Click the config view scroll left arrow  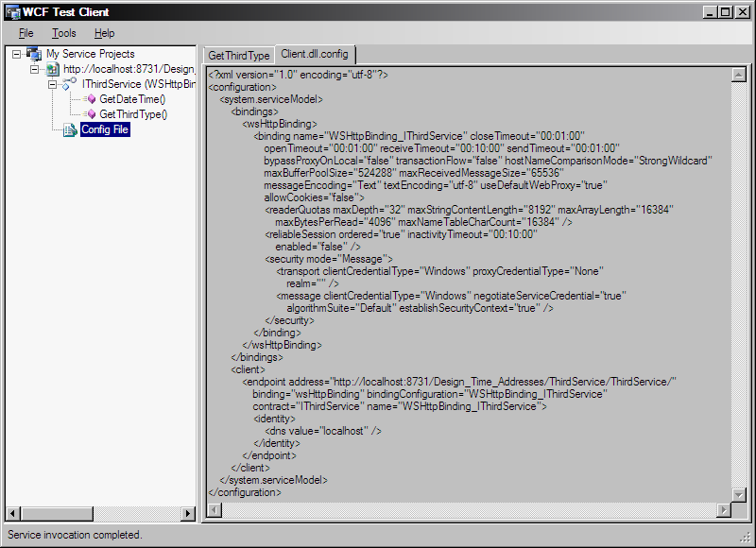[215, 510]
